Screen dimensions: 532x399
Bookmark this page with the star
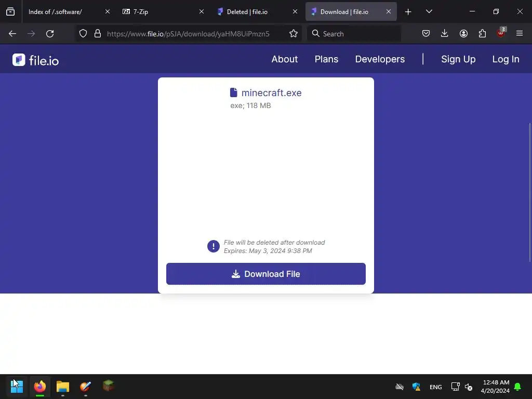[294, 34]
